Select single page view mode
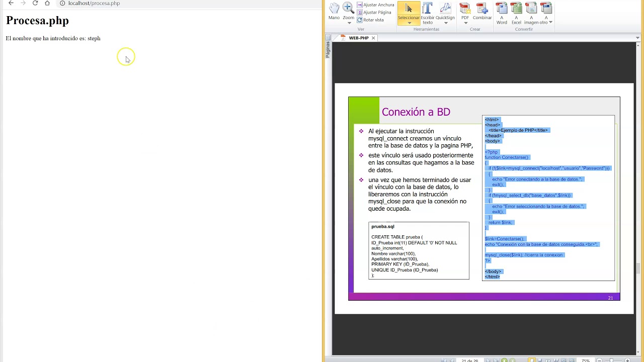 coord(532,360)
